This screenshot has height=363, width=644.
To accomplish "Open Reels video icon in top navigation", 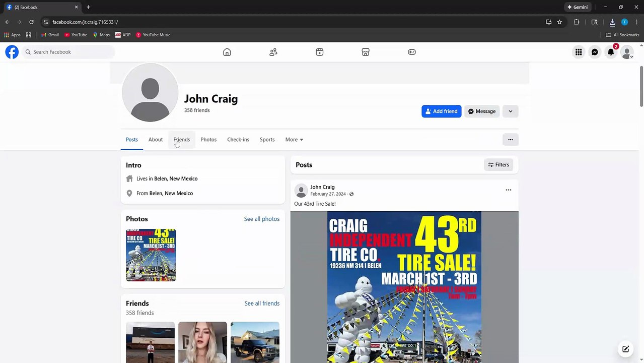I will 320,52.
